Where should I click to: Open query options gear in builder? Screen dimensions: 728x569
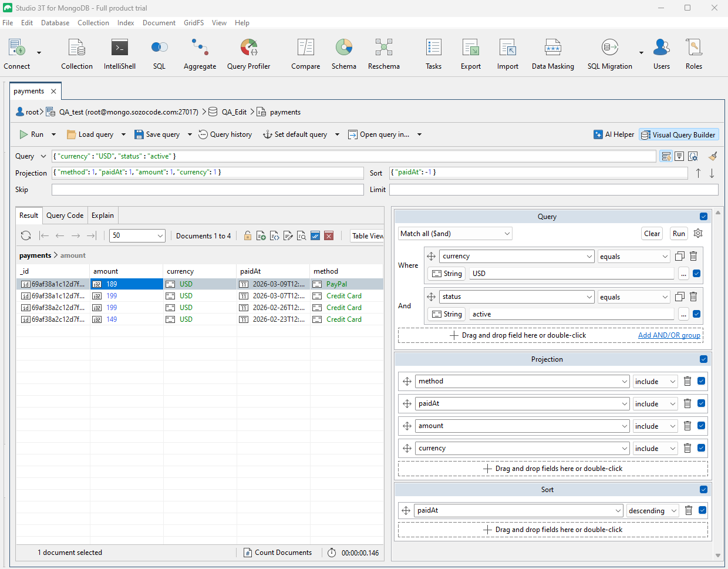pyautogui.click(x=698, y=233)
